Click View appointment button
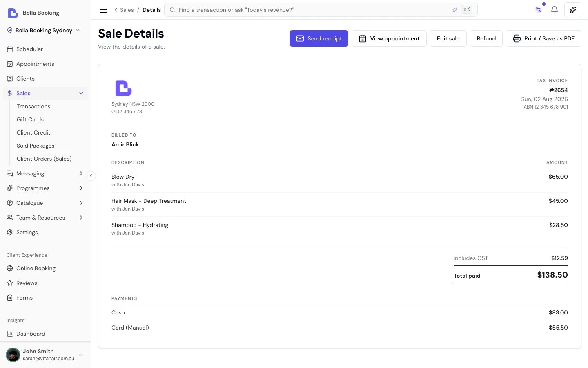 [x=389, y=38]
